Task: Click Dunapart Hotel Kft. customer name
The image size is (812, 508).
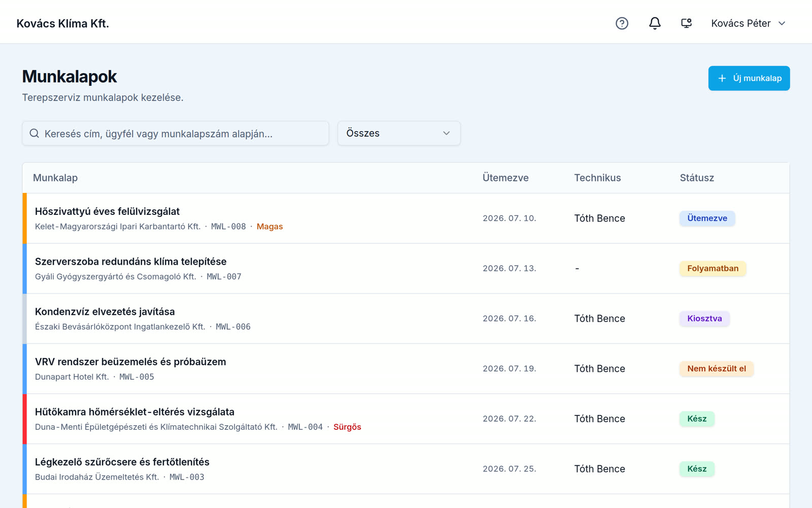Action: coord(72,377)
